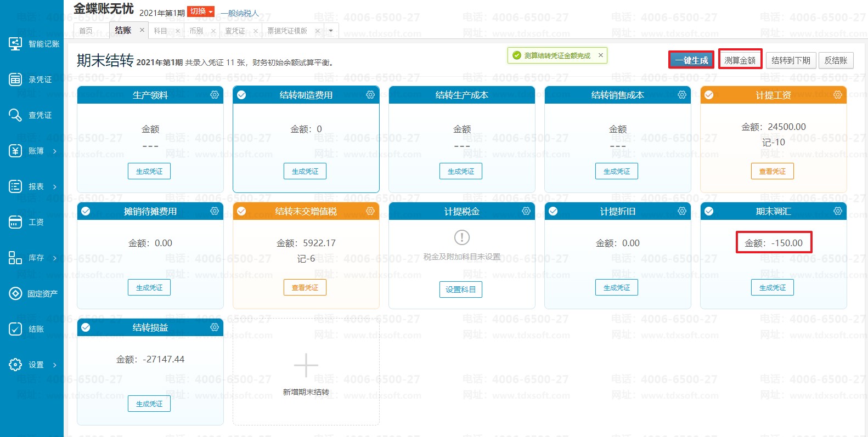This screenshot has height=437, width=868.
Task: Open the tab list dropdown arrow
Action: tap(331, 31)
